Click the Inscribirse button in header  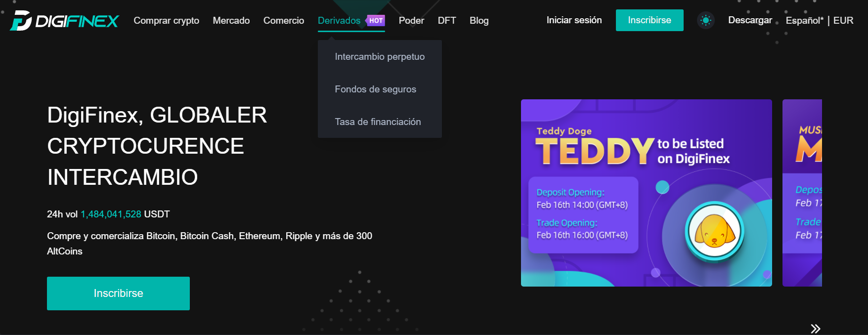pyautogui.click(x=650, y=20)
